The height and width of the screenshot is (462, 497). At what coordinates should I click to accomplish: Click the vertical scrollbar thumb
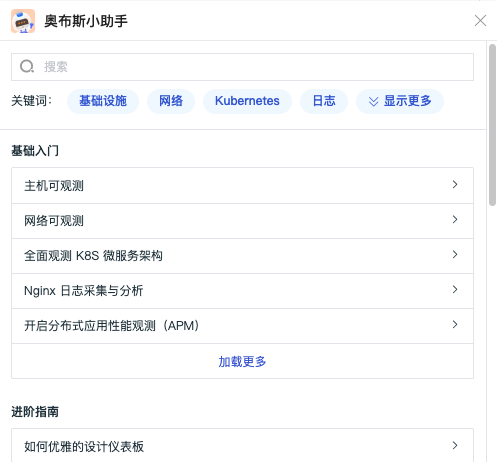(492, 125)
